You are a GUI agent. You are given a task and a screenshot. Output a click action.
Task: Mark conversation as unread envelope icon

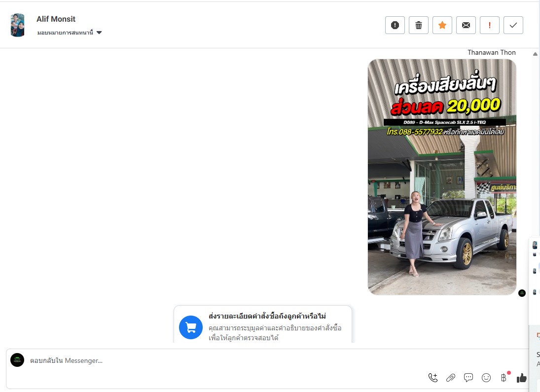coord(466,25)
